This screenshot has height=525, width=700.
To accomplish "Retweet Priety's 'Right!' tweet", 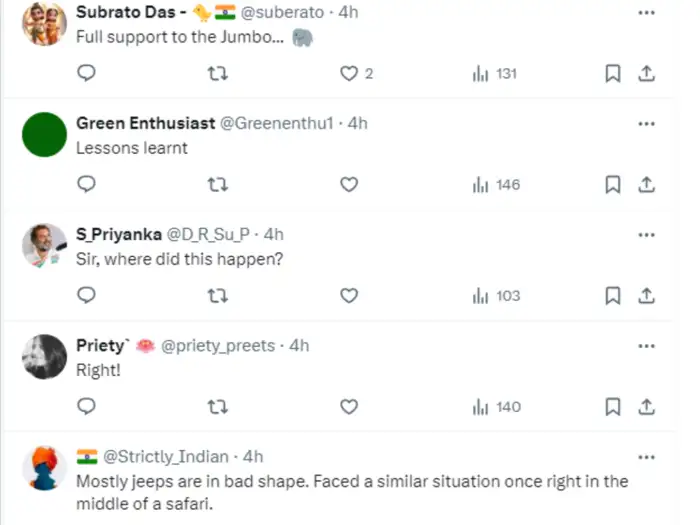I will [x=216, y=406].
